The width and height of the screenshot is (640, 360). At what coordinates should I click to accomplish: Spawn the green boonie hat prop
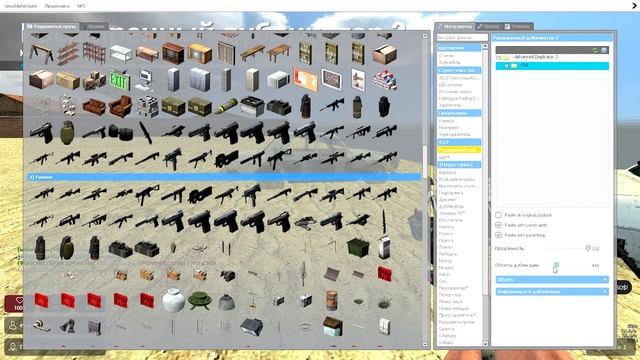[200, 301]
